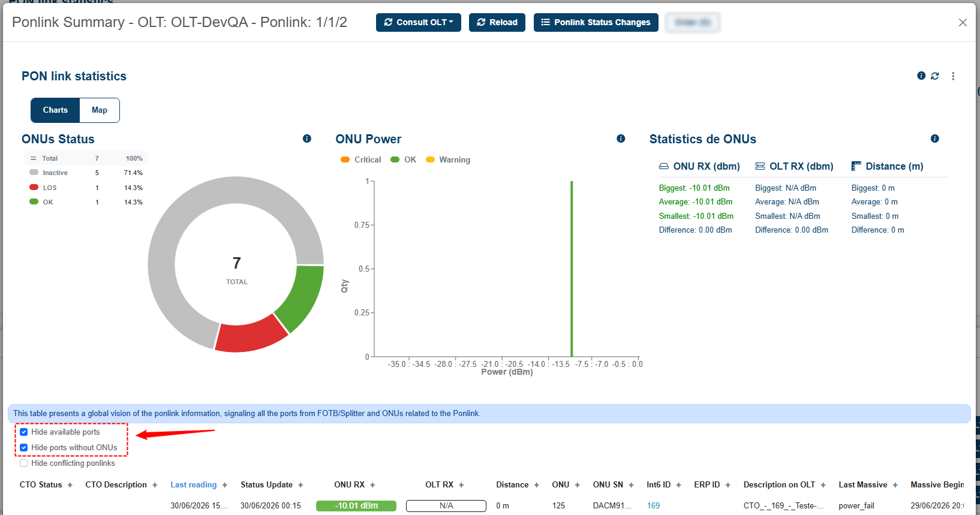Switch to the Charts tab
Viewport: 980px width, 515px height.
55,110
